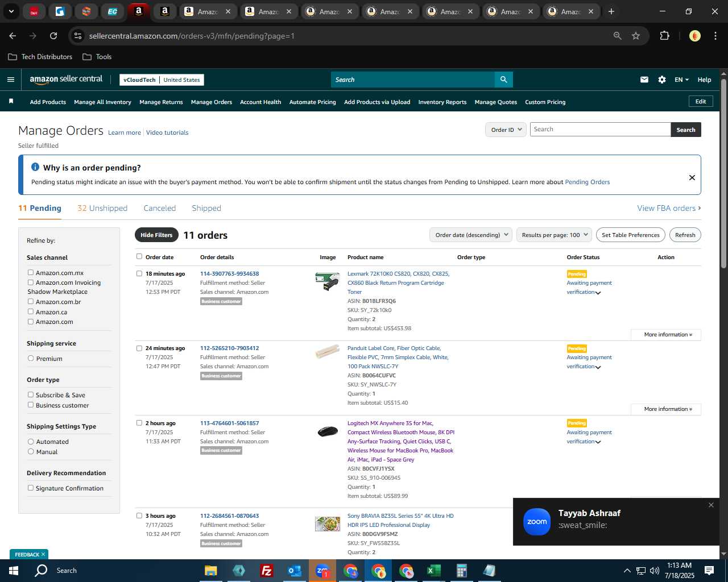The image size is (728, 582).
Task: Check the Amazon.com.br sales channel
Action: click(x=31, y=301)
